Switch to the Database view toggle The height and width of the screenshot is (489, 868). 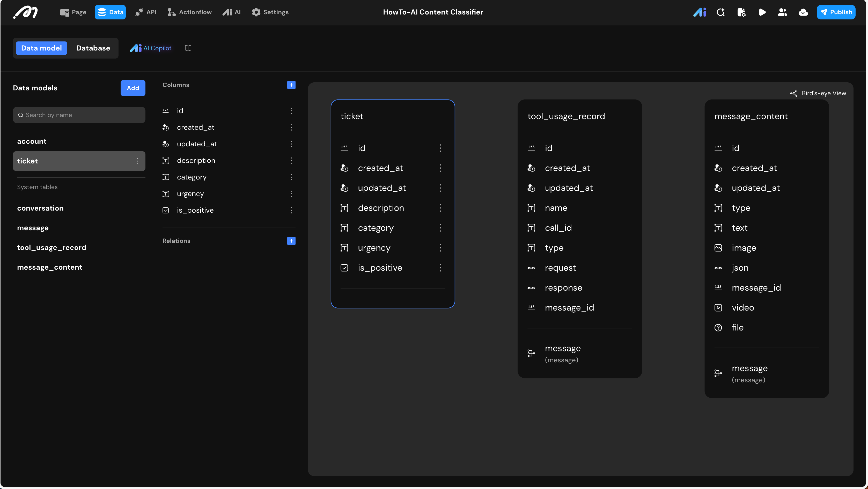93,48
